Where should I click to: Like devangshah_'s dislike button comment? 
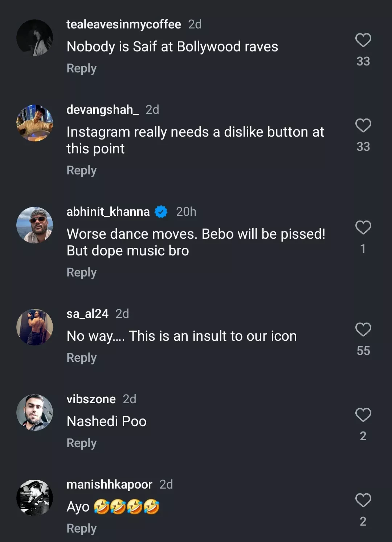[363, 126]
